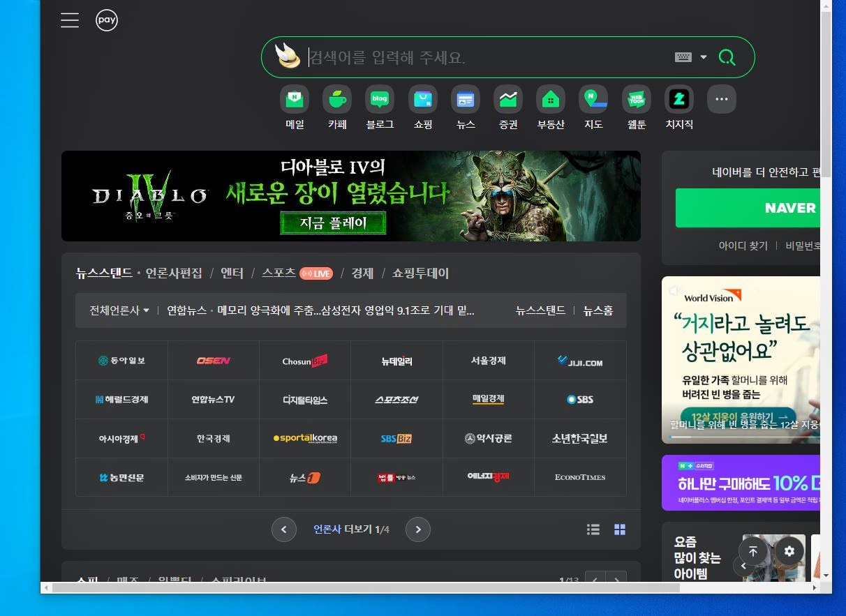Open the 메일 mail shortcut icon
The image size is (846, 616).
pos(295,100)
